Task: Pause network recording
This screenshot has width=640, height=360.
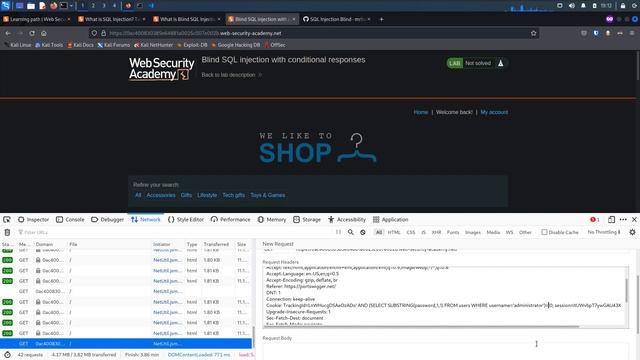Action: point(338,232)
